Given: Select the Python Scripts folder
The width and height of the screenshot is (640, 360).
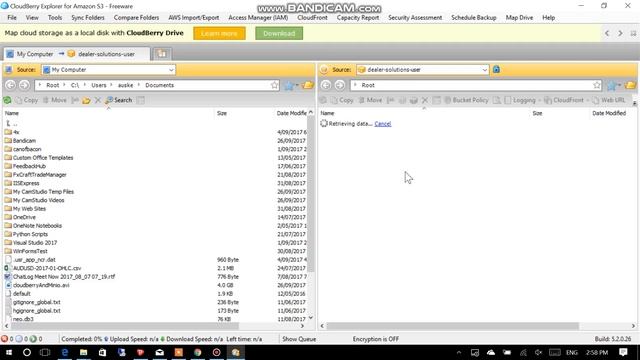Looking at the screenshot, I should 30,234.
